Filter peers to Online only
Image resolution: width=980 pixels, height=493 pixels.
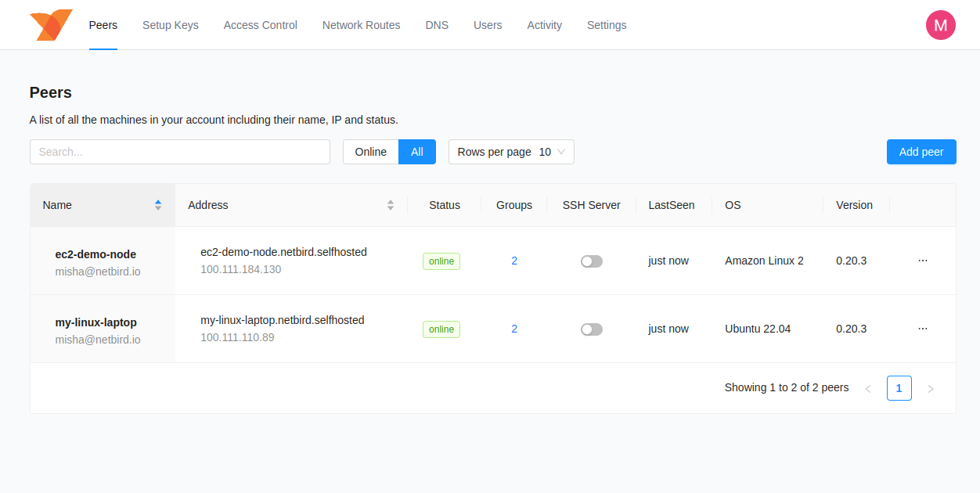click(370, 152)
